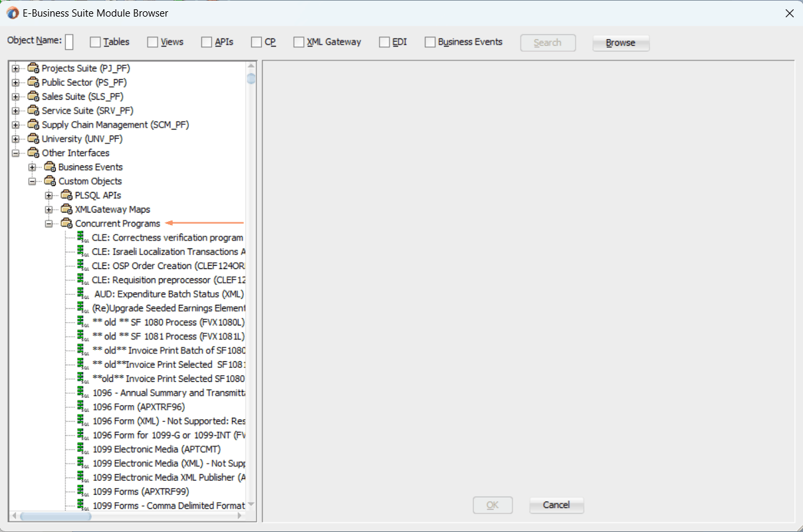
Task: Select the University (UNV_PF) label
Action: (82, 139)
